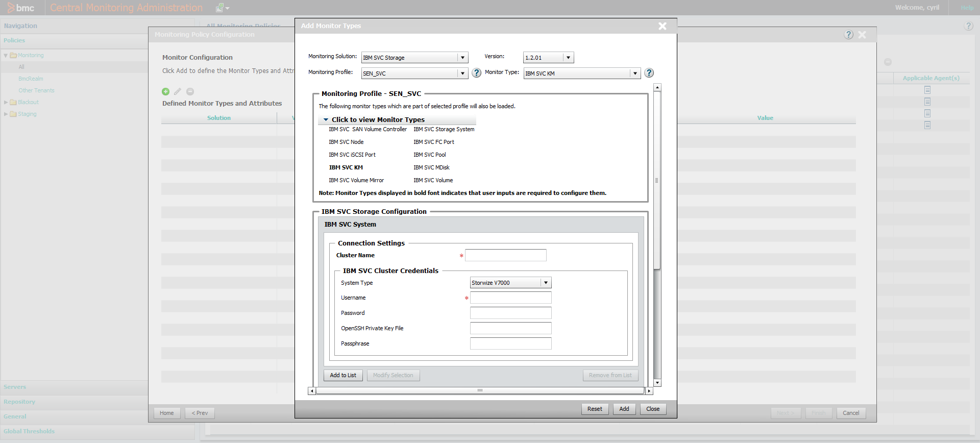
Task: Click the Prev button
Action: coord(200,413)
